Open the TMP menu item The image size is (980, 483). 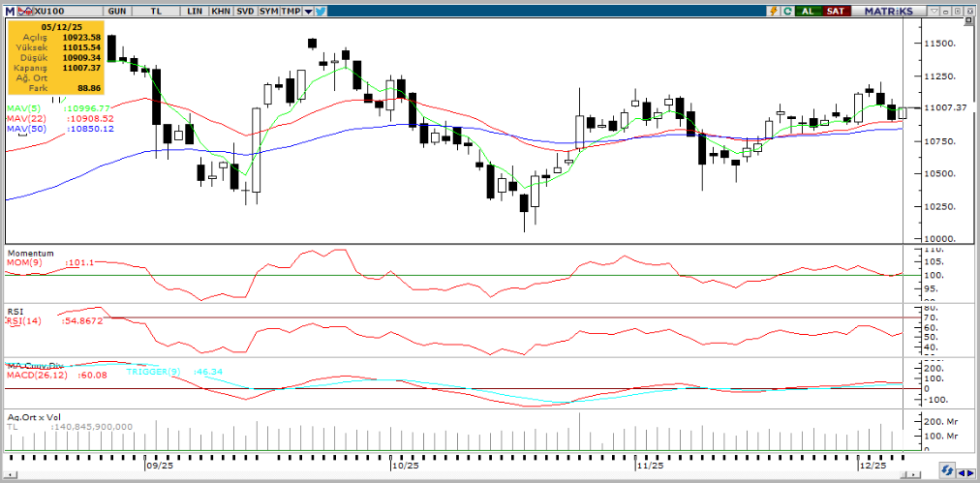pos(290,10)
